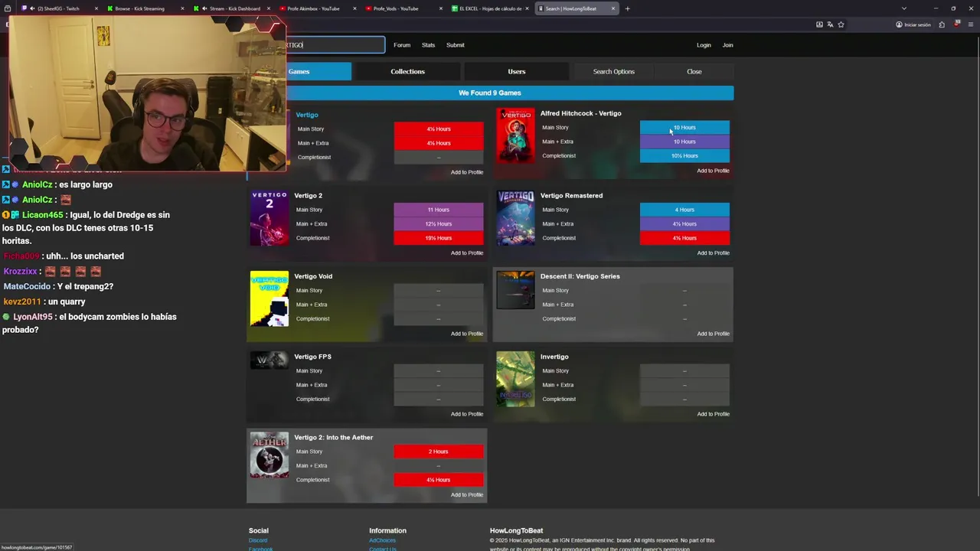Open a new browser tab
The height and width of the screenshot is (551, 980).
click(627, 8)
